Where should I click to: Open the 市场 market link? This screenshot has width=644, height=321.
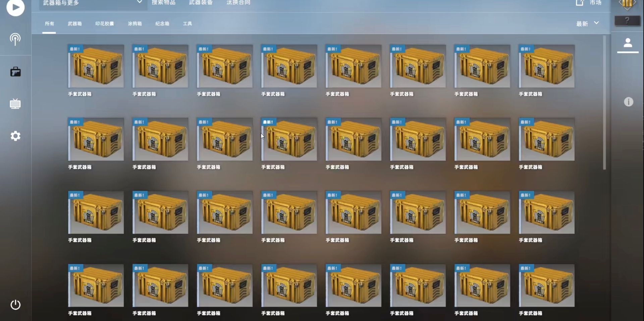(x=595, y=3)
